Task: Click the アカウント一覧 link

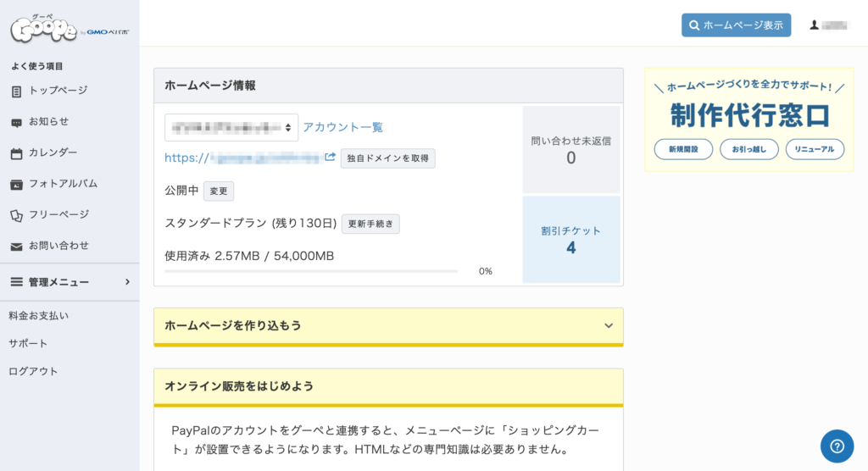Action: coord(342,127)
